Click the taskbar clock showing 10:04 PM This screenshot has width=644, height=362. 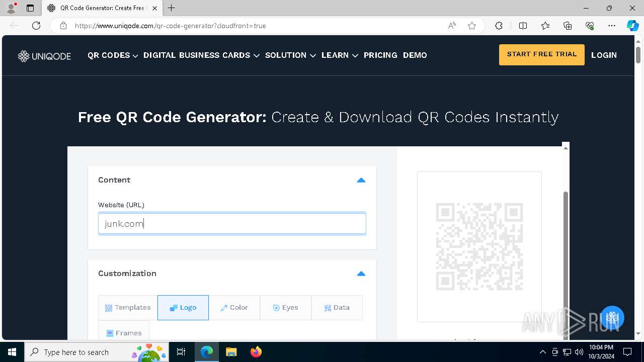(601, 352)
